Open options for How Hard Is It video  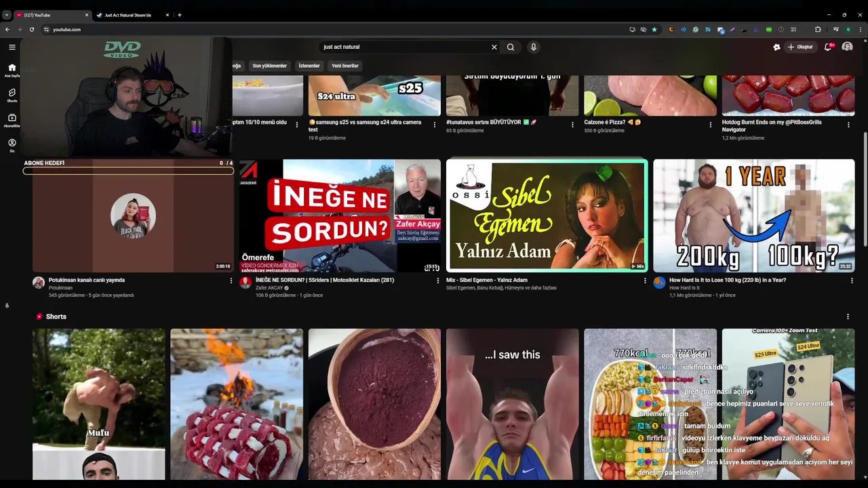point(852,281)
